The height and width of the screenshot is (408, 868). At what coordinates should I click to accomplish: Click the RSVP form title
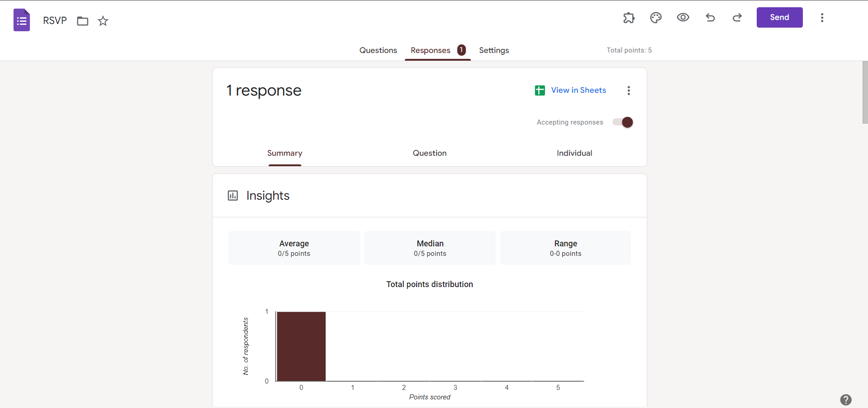55,20
